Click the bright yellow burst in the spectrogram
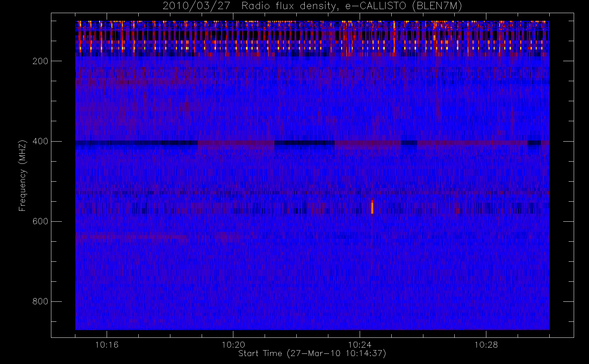Viewport: 589px width, 364px height. [372, 207]
